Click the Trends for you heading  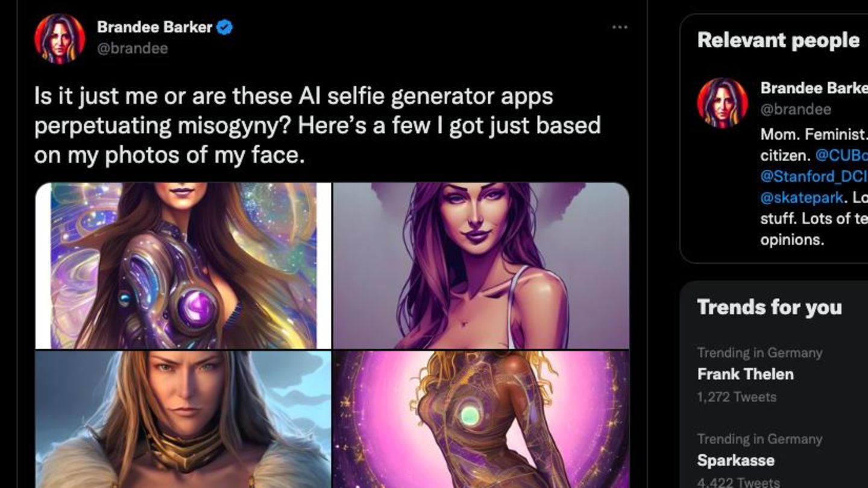pyautogui.click(x=769, y=307)
